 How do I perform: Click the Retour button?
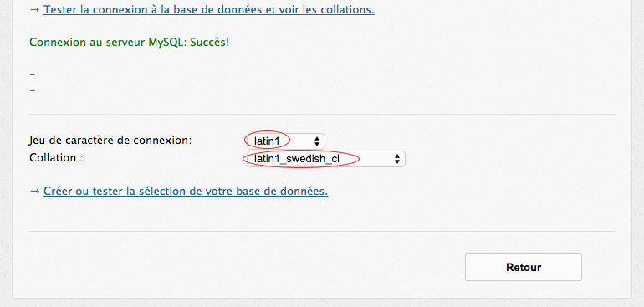pyautogui.click(x=524, y=267)
